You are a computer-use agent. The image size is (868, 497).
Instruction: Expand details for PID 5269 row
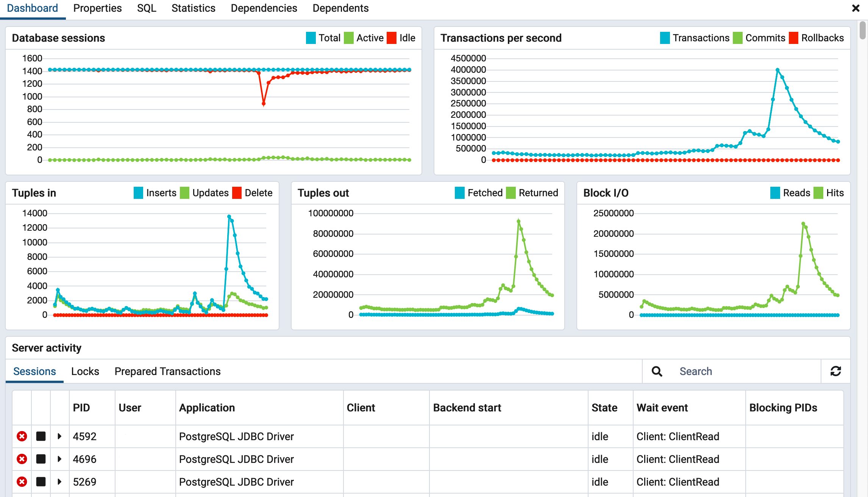59,482
